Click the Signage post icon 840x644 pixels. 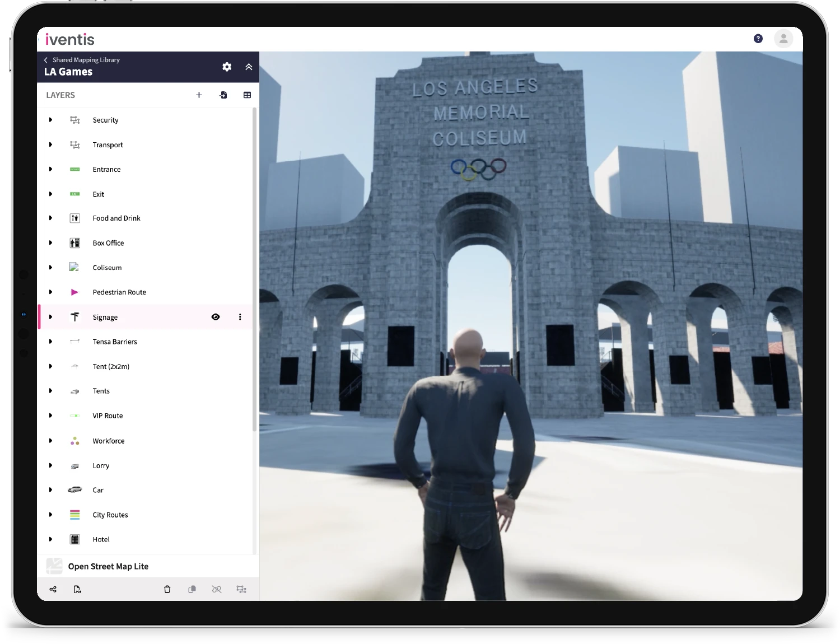[74, 317]
